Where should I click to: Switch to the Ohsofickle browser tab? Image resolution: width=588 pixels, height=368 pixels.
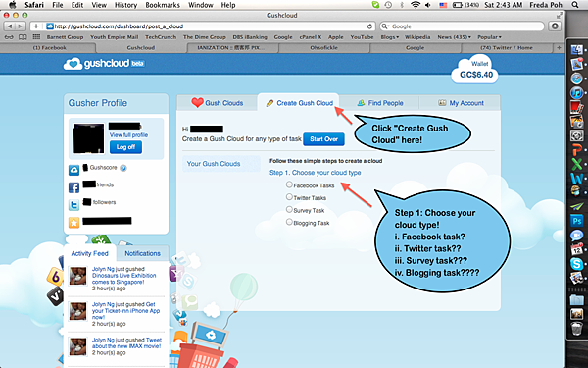323,48
